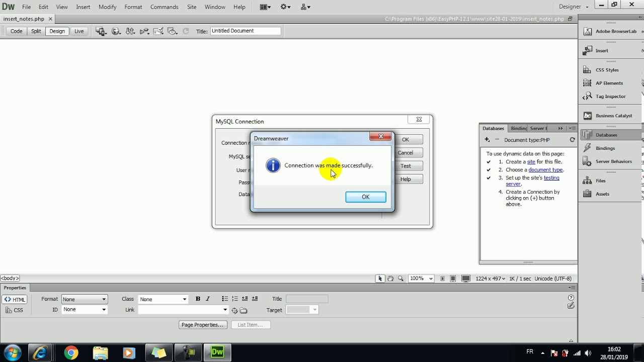
Task: Close the Dreamweaver message dialog with X
Action: (x=380, y=136)
